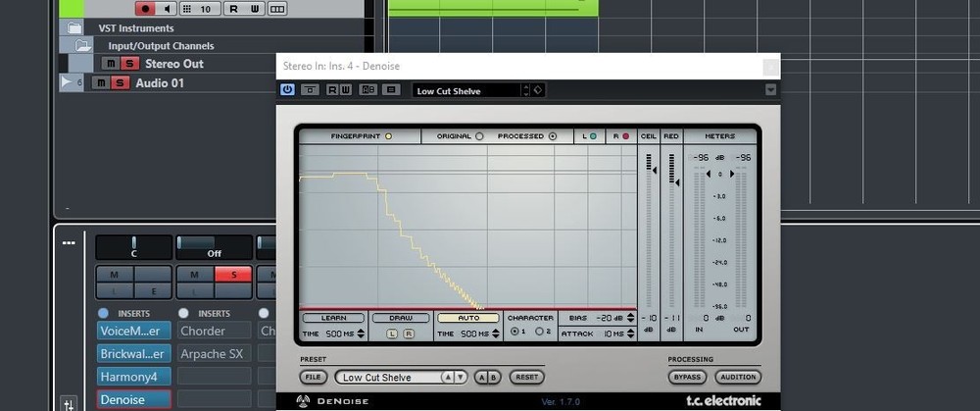Viewport: 980px width, 411px height.
Task: Enable AUTO fingerprint mode
Action: (x=468, y=318)
